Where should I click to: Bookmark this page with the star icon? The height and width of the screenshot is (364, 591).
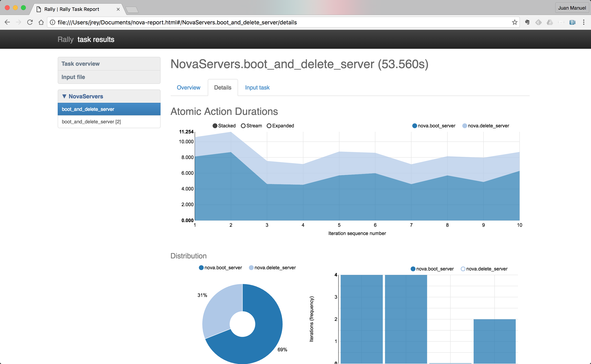coord(515,22)
